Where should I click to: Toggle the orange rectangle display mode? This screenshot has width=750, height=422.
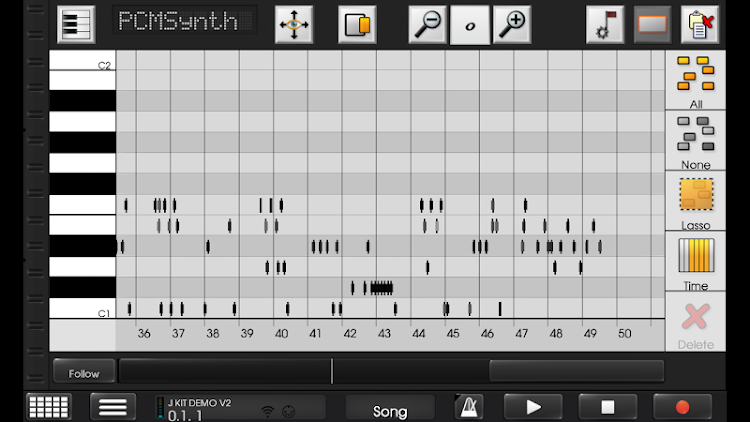click(652, 24)
